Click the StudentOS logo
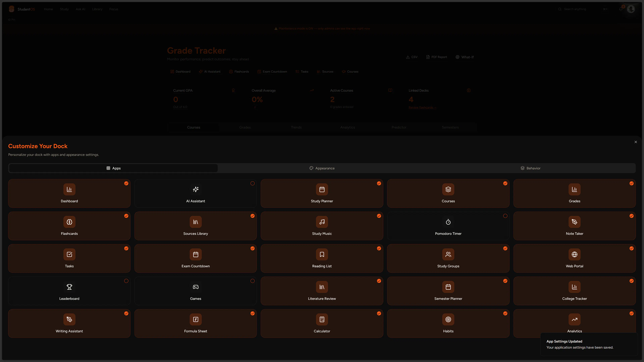 [x=22, y=9]
